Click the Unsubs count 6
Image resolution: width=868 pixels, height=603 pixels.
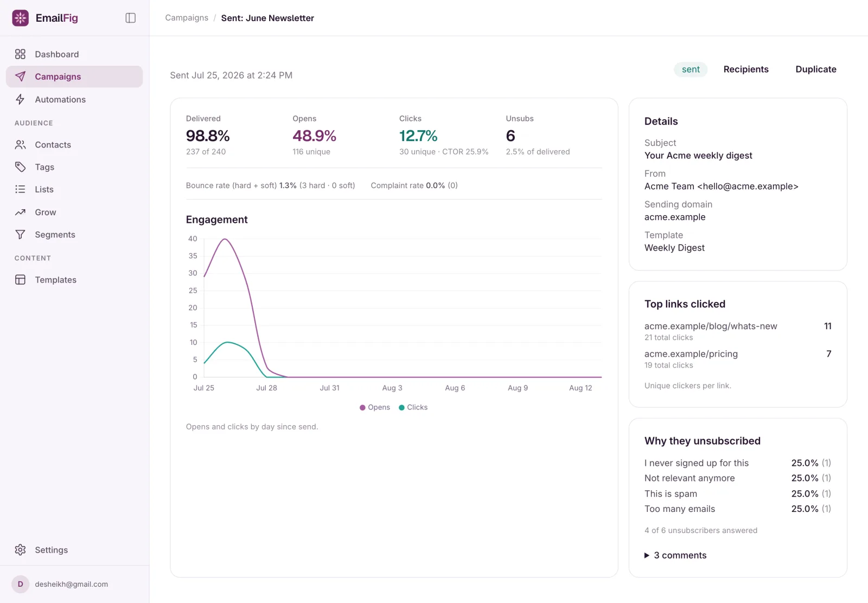tap(510, 136)
